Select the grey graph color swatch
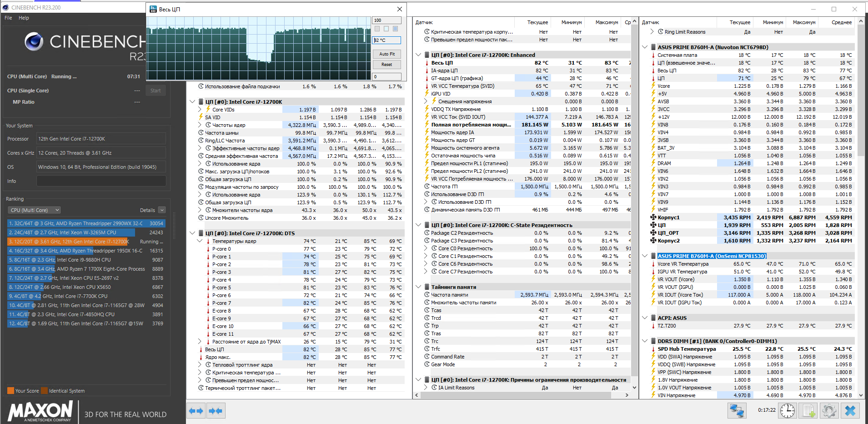The image size is (868, 424). coord(377,29)
